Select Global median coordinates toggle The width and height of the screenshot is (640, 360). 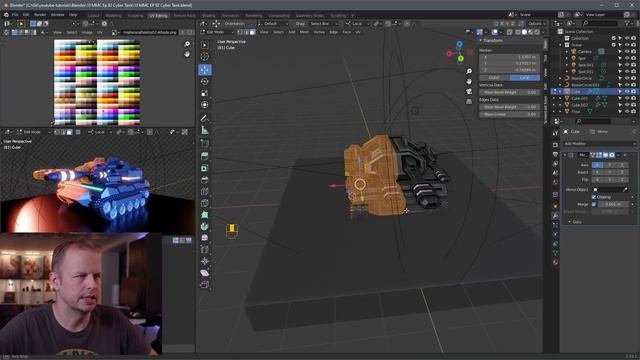[494, 78]
